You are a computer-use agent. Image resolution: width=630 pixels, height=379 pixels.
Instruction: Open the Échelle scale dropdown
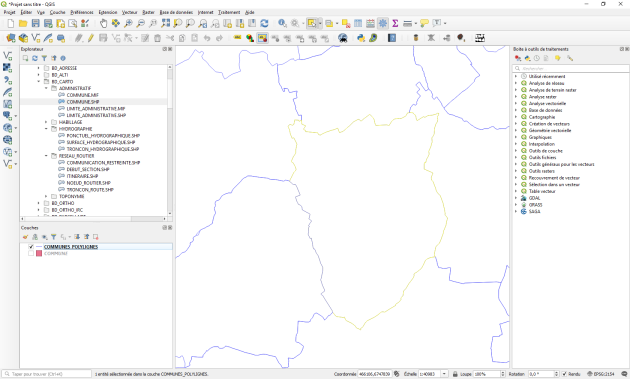(444, 374)
